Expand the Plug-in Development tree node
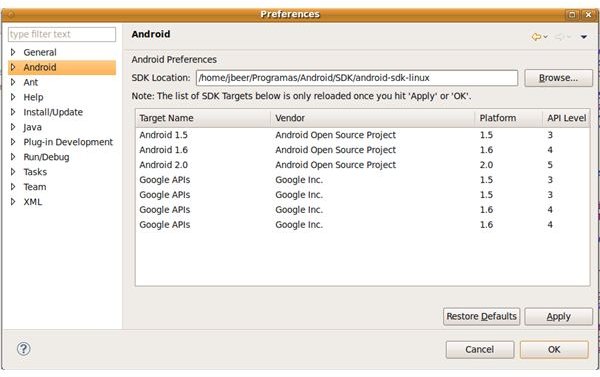The width and height of the screenshot is (600, 377). [13, 142]
